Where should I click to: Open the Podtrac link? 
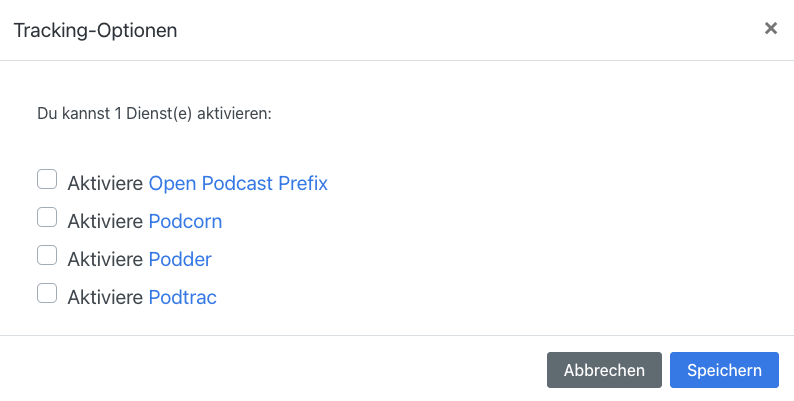tap(182, 297)
